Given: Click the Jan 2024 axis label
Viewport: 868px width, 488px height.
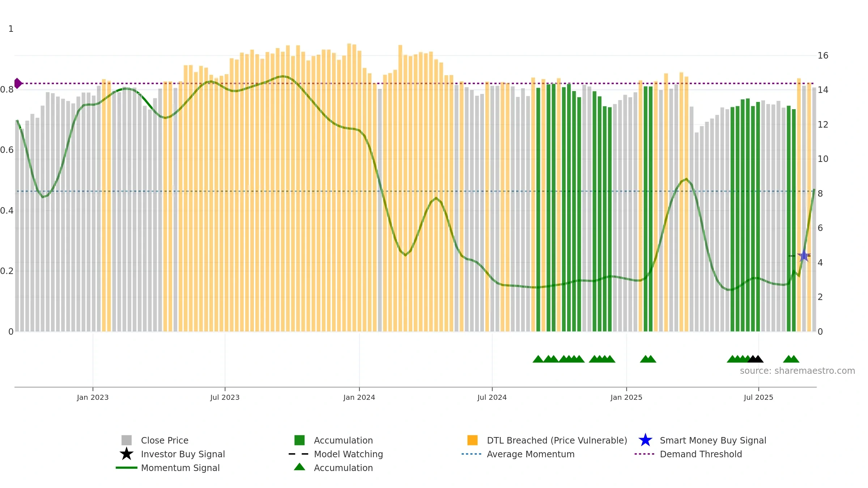Looking at the screenshot, I should [x=359, y=398].
